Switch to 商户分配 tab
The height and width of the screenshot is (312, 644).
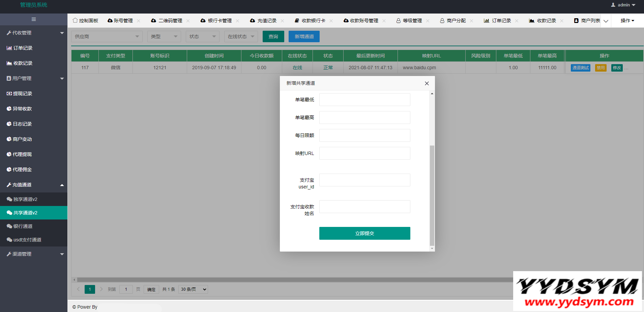point(453,21)
